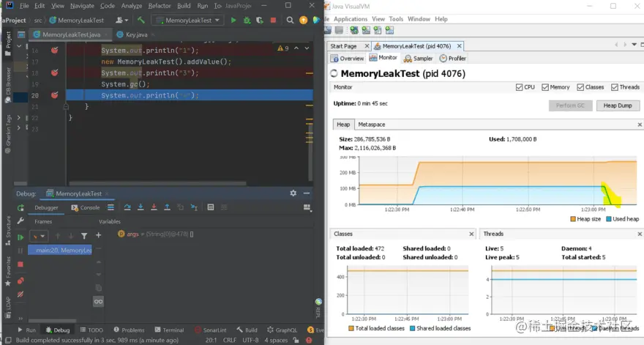Run MemoryLeakTest with the green play icon

(233, 21)
